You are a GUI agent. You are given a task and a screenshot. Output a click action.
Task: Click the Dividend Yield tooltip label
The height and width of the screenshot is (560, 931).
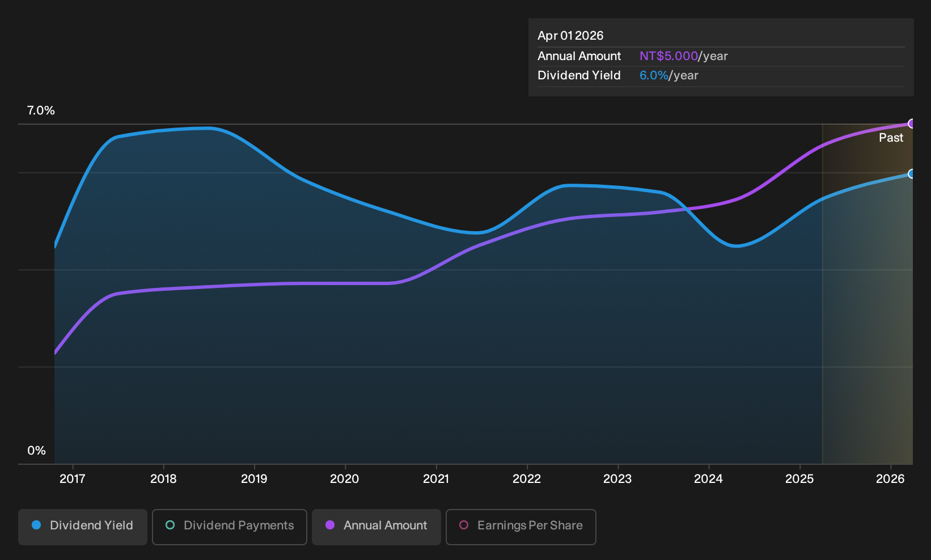point(579,75)
